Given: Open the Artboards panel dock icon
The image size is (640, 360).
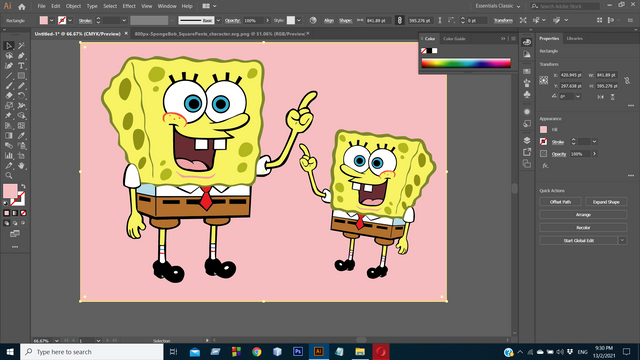Looking at the screenshot, I should (x=527, y=164).
